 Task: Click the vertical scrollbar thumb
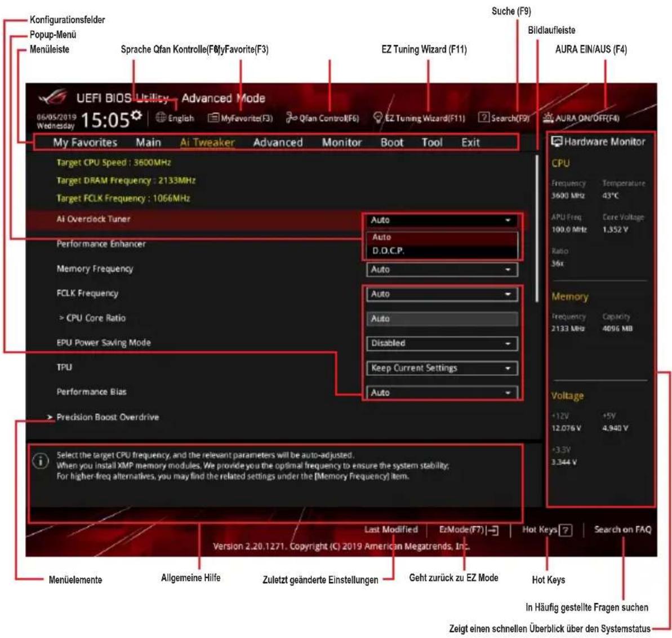point(537,228)
